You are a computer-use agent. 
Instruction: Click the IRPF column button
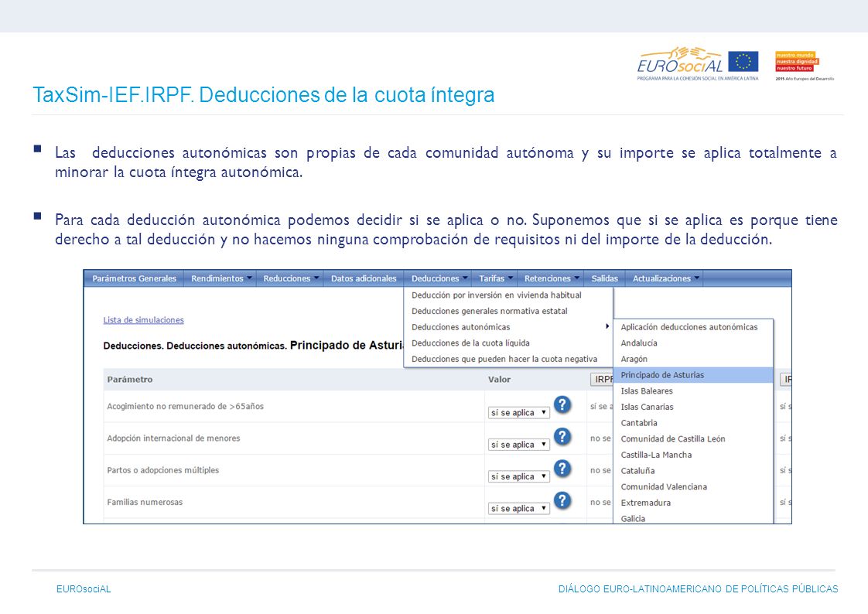click(603, 380)
